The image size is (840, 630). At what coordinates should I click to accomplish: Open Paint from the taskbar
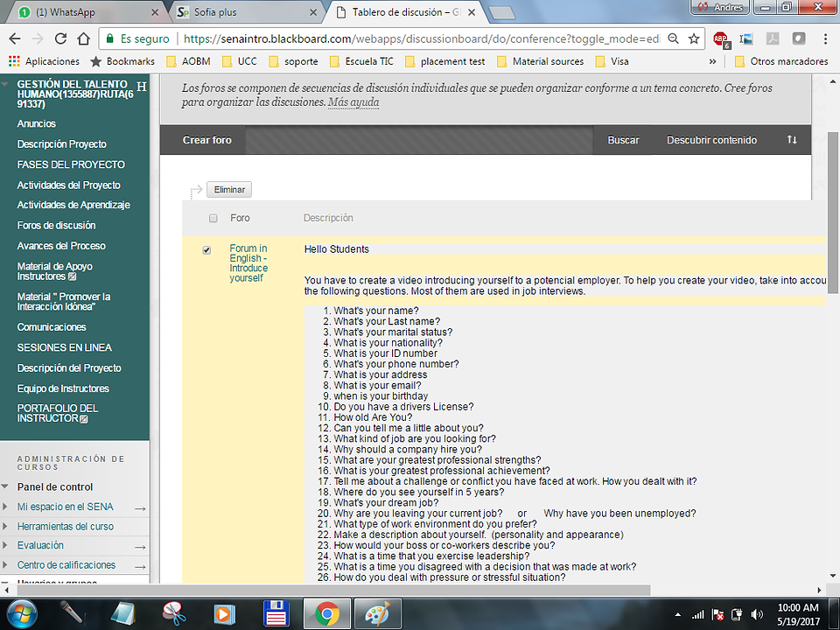tap(378, 614)
